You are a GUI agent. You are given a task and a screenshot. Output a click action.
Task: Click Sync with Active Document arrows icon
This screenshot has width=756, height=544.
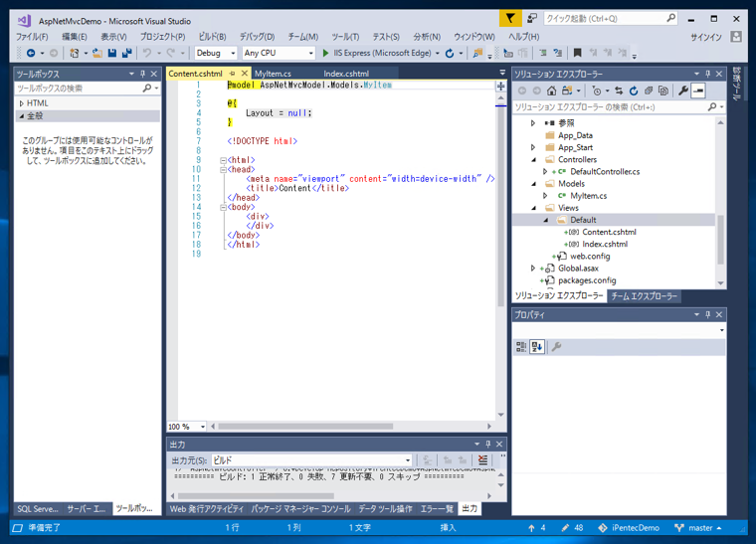pos(619,91)
